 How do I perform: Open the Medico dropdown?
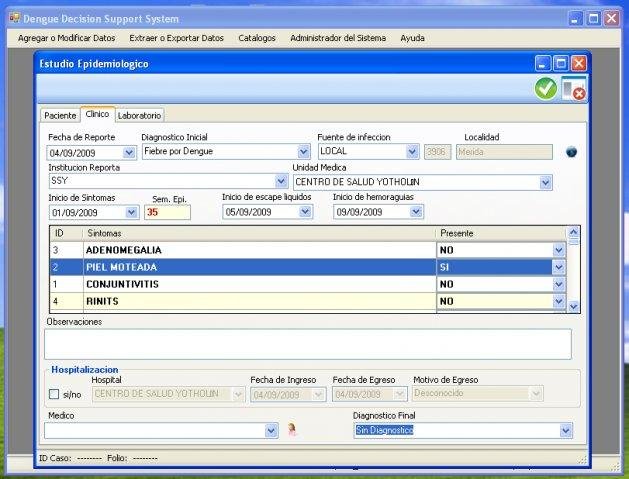click(271, 431)
